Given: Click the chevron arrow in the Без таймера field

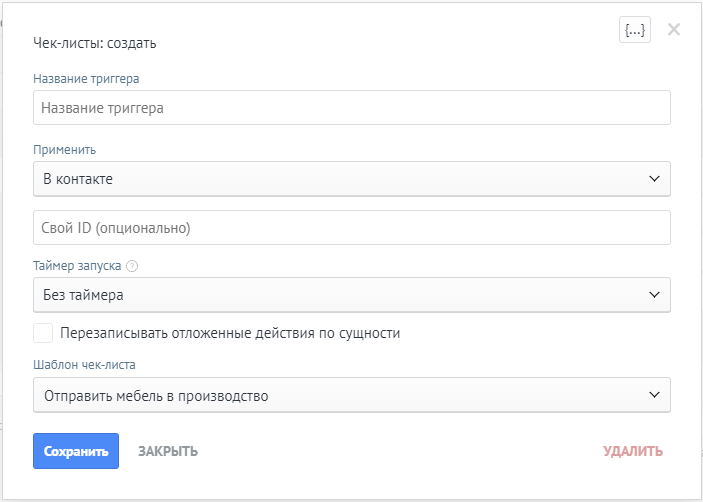Looking at the screenshot, I should [x=654, y=295].
